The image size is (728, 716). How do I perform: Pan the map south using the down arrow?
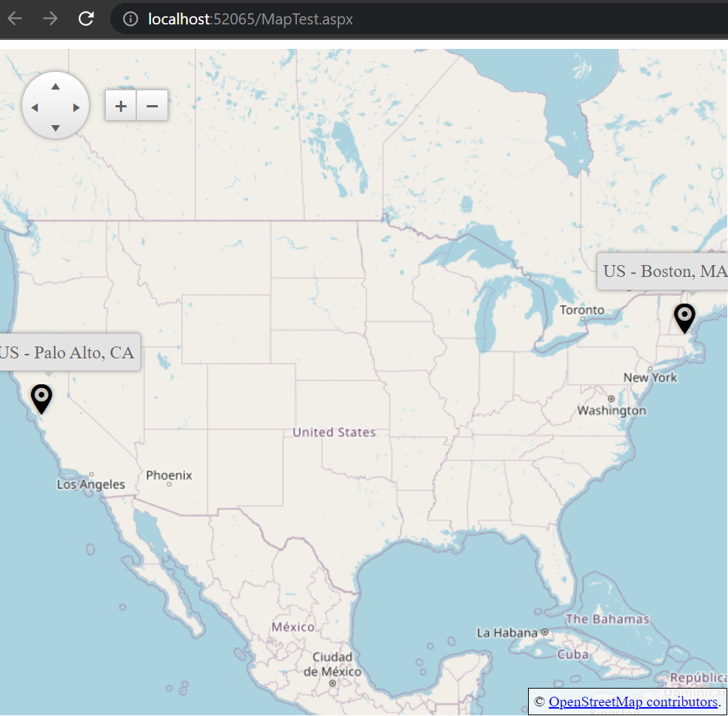pos(56,127)
